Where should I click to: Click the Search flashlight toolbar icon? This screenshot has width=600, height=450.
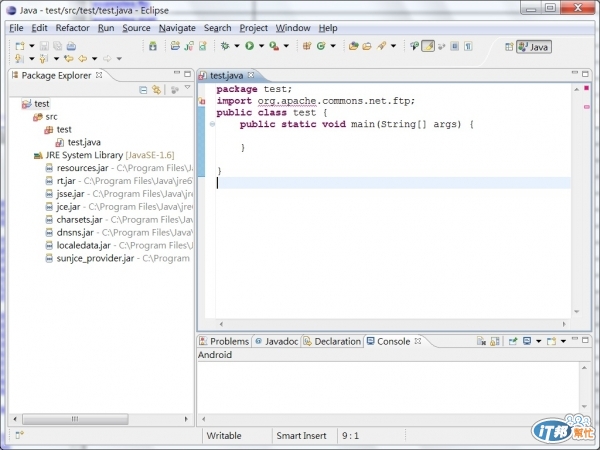(x=382, y=46)
